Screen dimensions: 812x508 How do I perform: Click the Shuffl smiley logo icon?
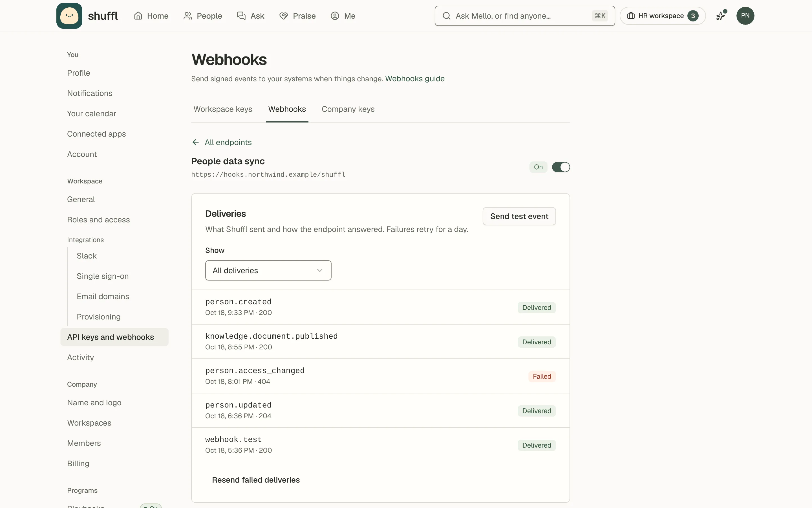tap(69, 16)
